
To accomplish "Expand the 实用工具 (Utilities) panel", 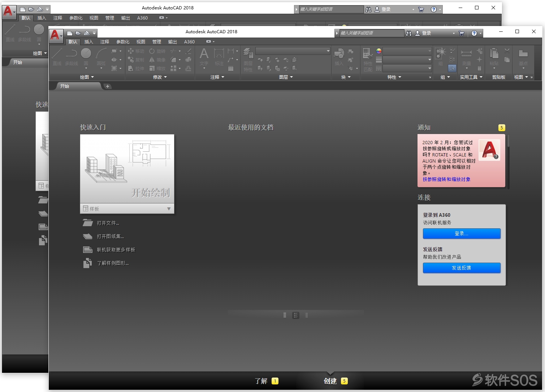I will pyautogui.click(x=471, y=77).
